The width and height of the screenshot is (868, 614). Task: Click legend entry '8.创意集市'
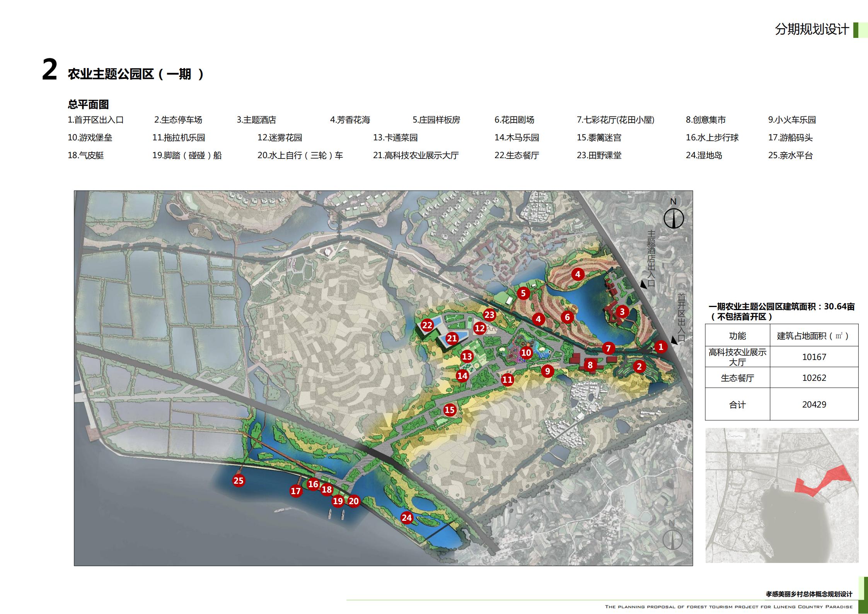[706, 120]
